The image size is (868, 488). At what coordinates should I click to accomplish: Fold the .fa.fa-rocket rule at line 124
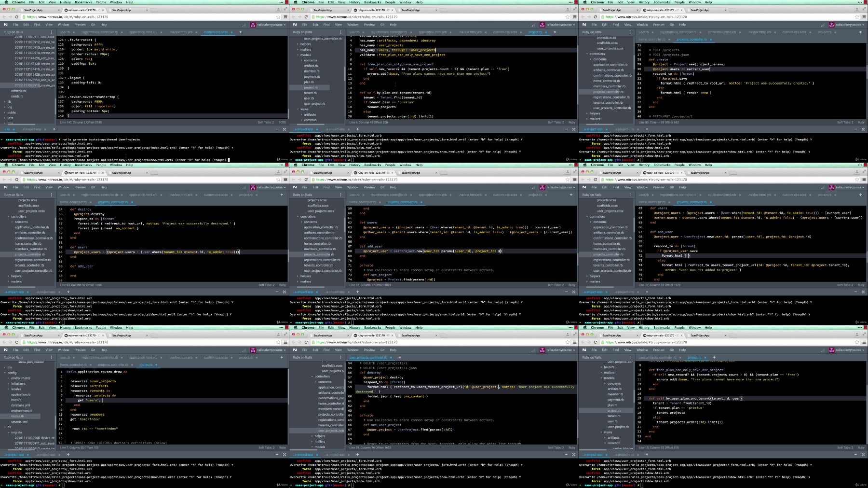coord(64,40)
